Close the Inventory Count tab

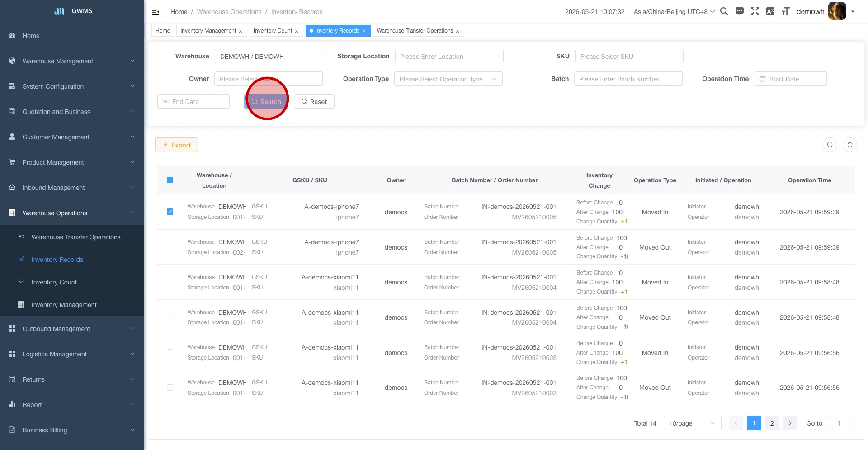297,31
